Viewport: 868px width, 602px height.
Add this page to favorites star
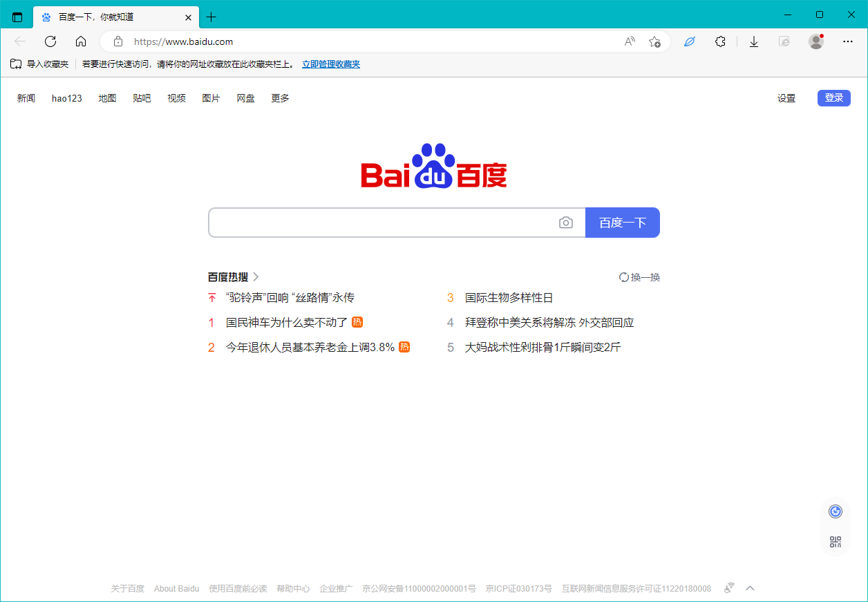coord(654,41)
